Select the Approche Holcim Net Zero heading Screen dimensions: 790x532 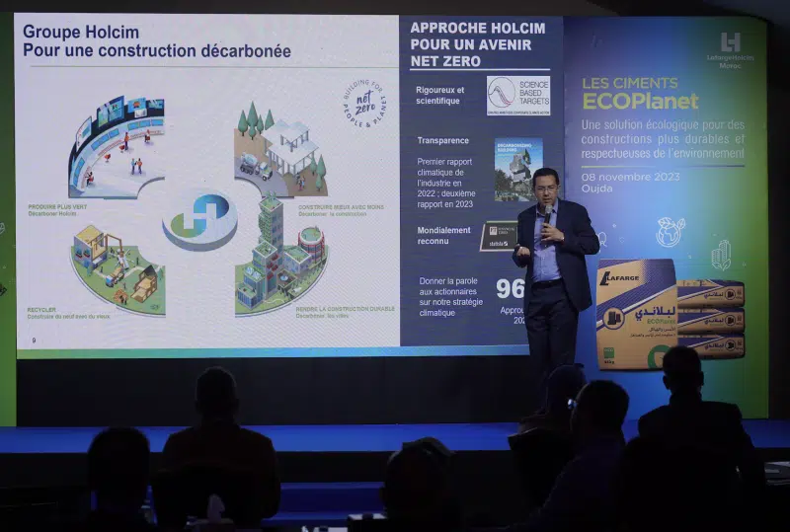coord(470,44)
